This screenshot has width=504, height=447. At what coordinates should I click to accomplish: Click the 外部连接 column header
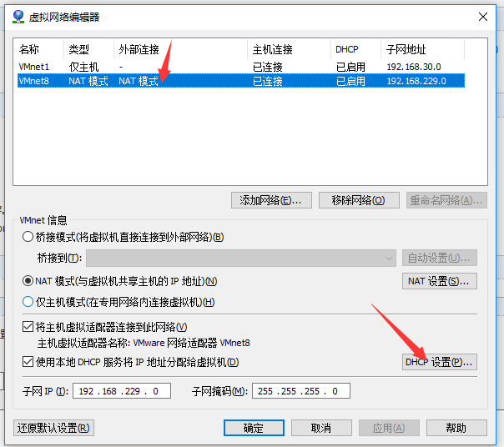click(x=180, y=49)
